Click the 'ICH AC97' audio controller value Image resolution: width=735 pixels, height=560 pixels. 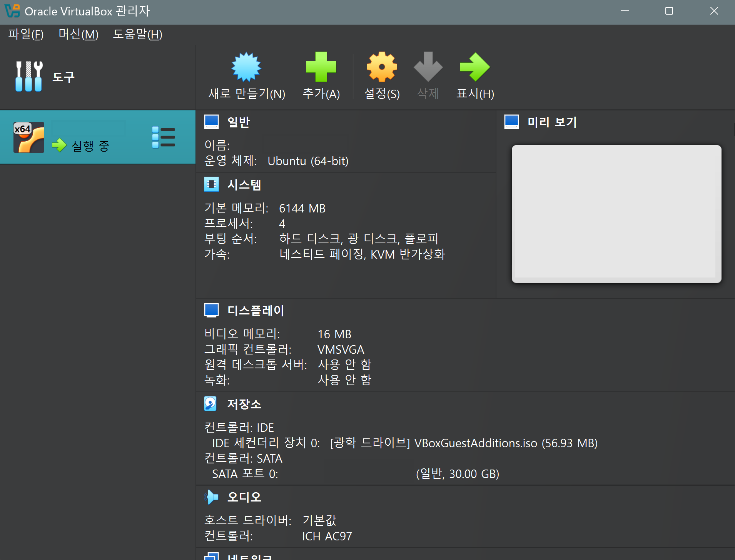point(327,536)
